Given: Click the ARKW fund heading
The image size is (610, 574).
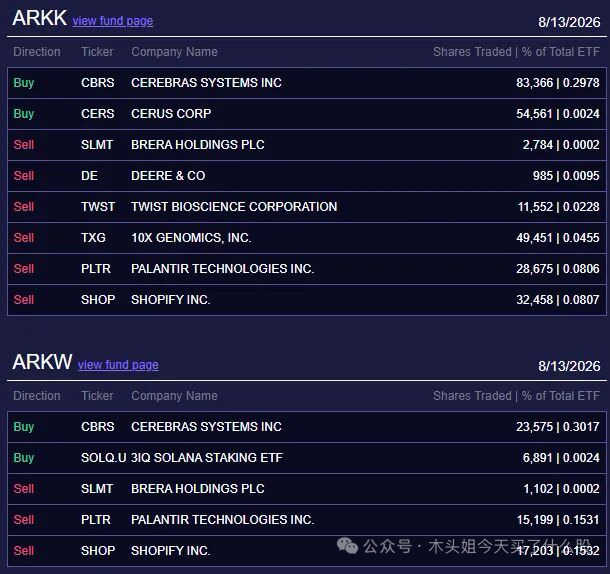Looking at the screenshot, I should 42,362.
